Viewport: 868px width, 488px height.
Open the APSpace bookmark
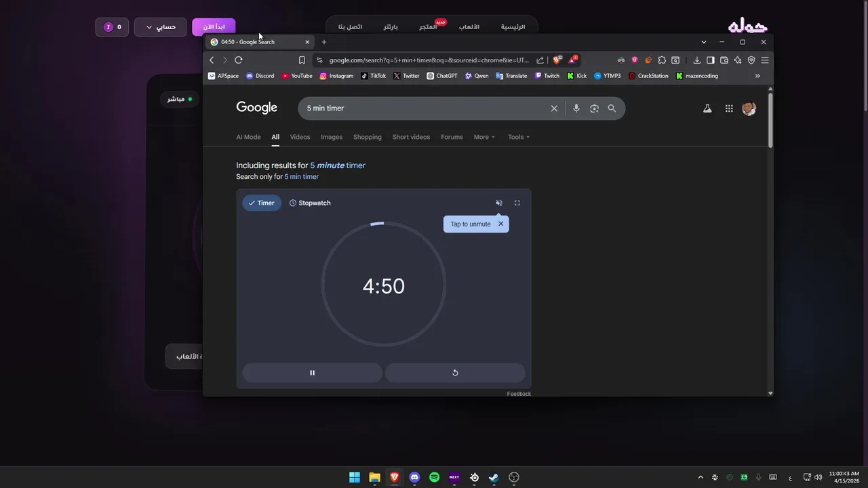pos(223,76)
